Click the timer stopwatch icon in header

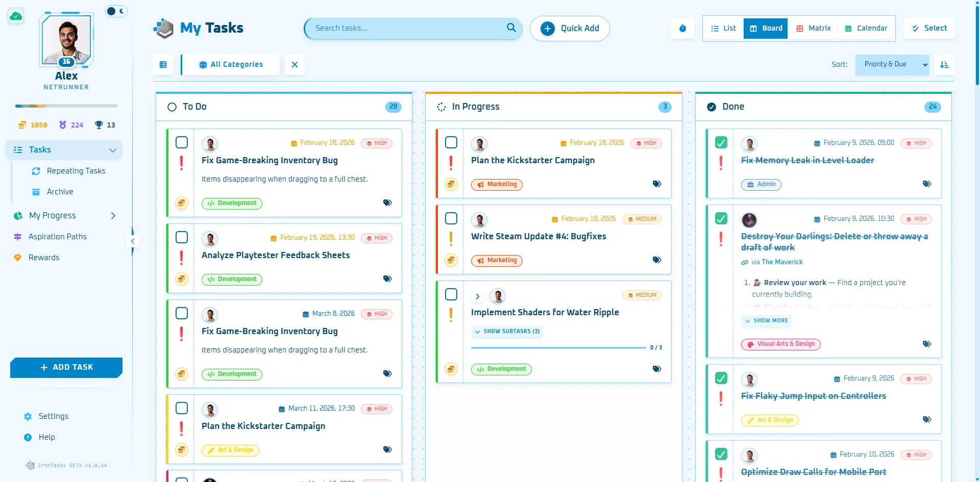point(682,29)
